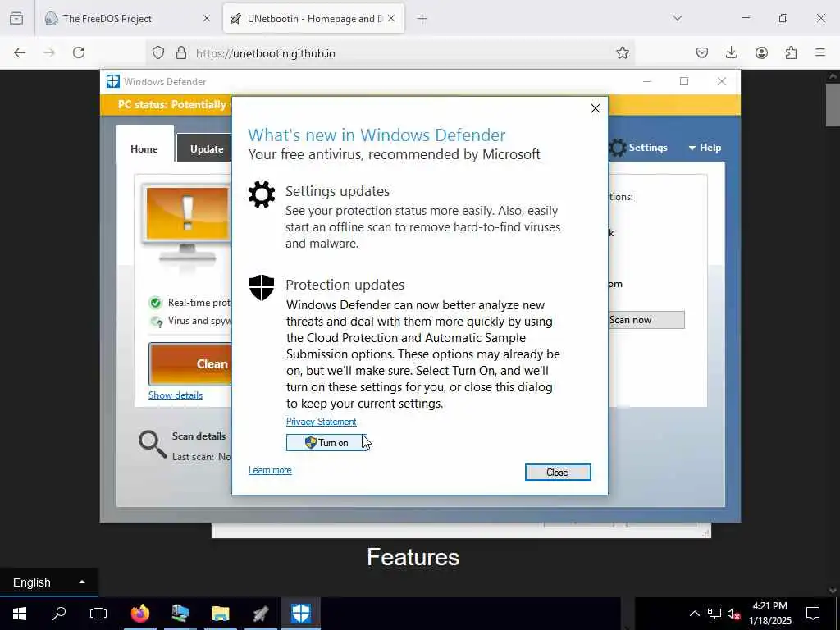Open Show details link in Defender
The height and width of the screenshot is (630, 840).
click(176, 395)
